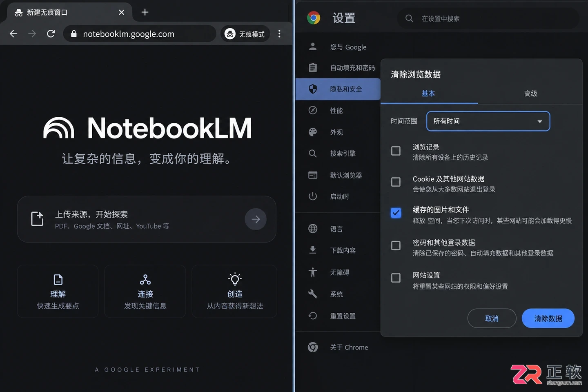The height and width of the screenshot is (392, 588).
Task: Check Cookie 及其他网站数据 checkbox
Action: 396,182
